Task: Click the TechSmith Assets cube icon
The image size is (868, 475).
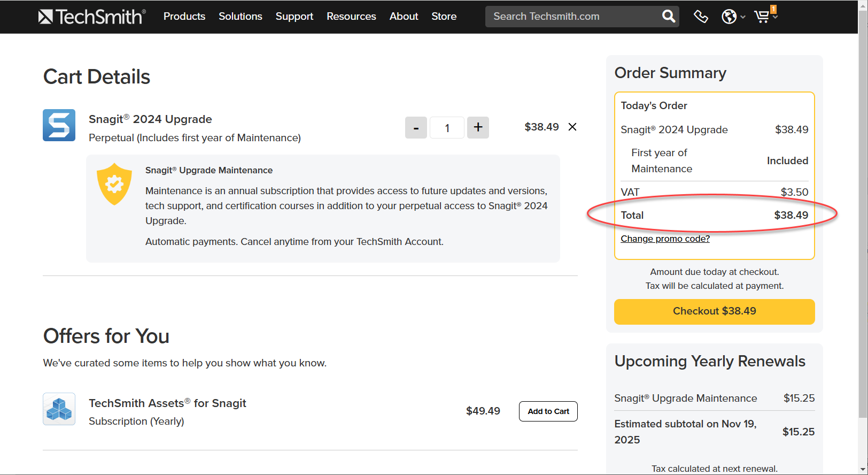Action: coord(59,409)
